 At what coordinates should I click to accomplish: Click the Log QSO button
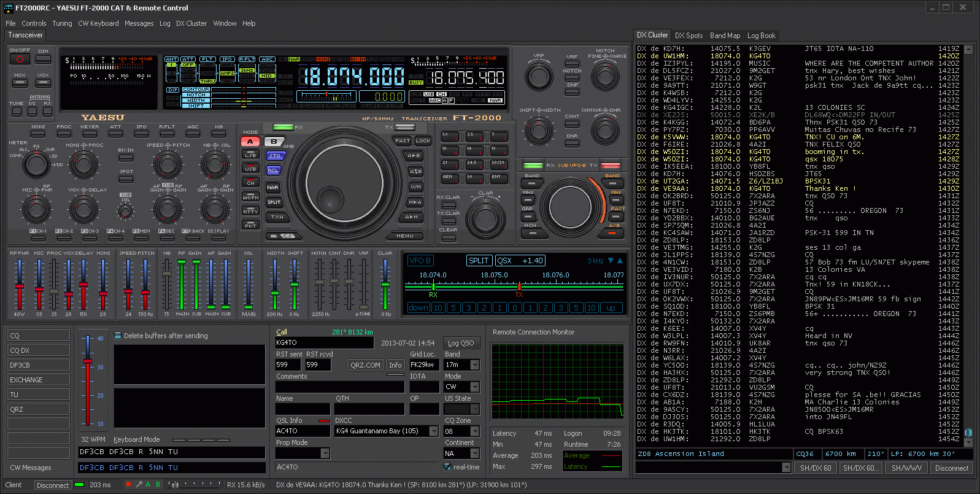coord(461,343)
